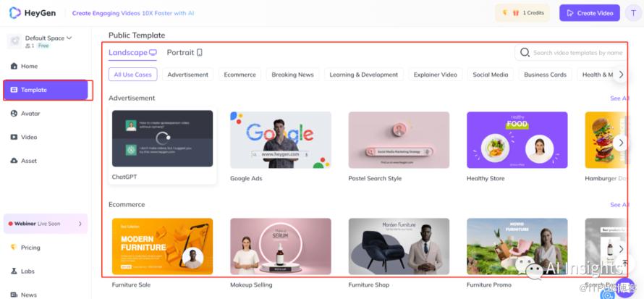Click See All for Advertisement
644x299 pixels.
(619, 98)
